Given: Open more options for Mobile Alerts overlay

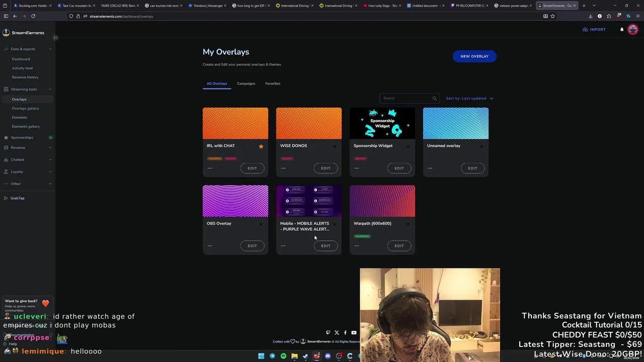Looking at the screenshot, I should point(283,246).
